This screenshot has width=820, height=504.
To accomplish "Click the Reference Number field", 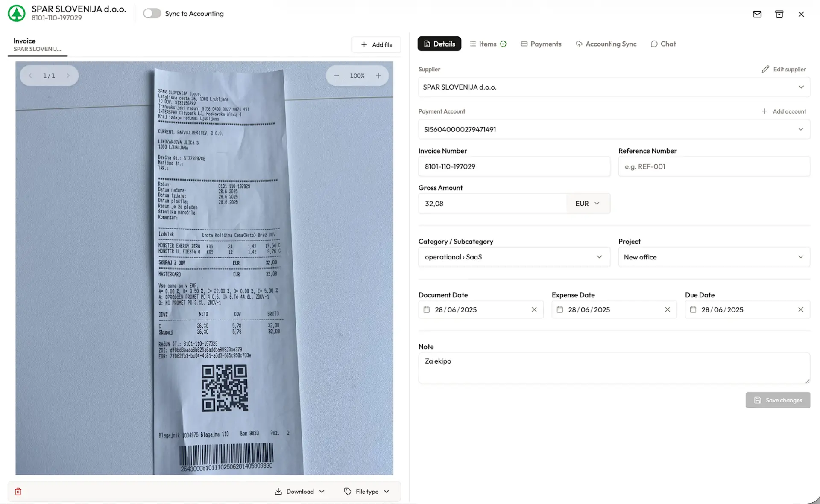I will point(714,166).
